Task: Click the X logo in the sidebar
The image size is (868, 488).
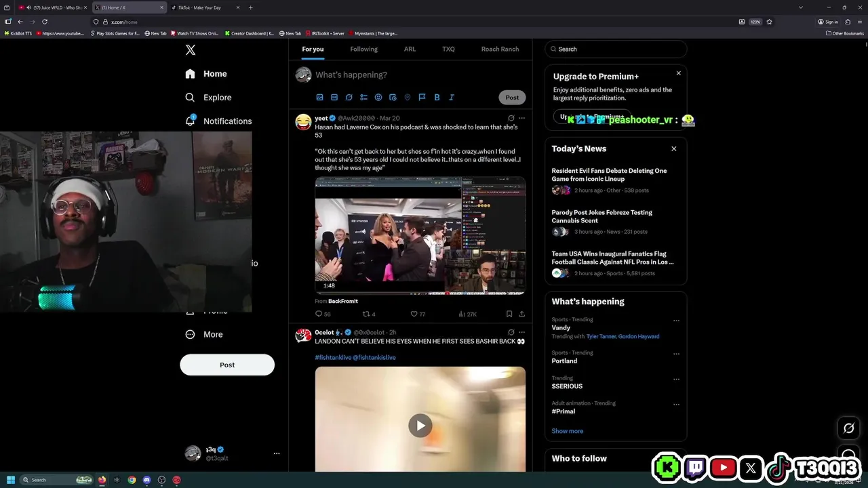Action: tap(191, 50)
